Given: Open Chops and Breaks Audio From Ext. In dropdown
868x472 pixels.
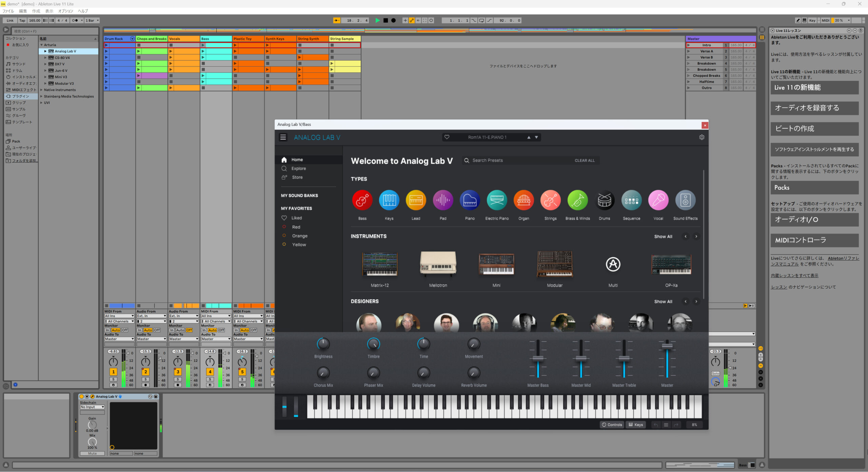Looking at the screenshot, I should (x=152, y=316).
